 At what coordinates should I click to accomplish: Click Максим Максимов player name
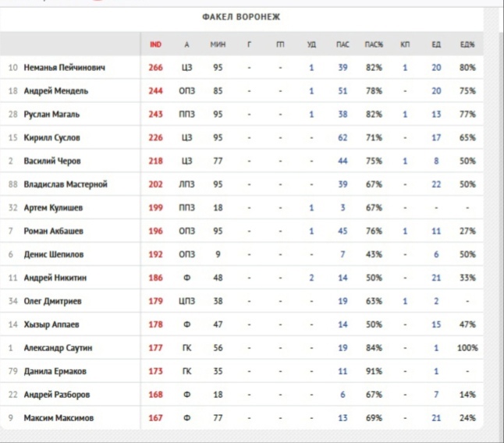click(59, 419)
